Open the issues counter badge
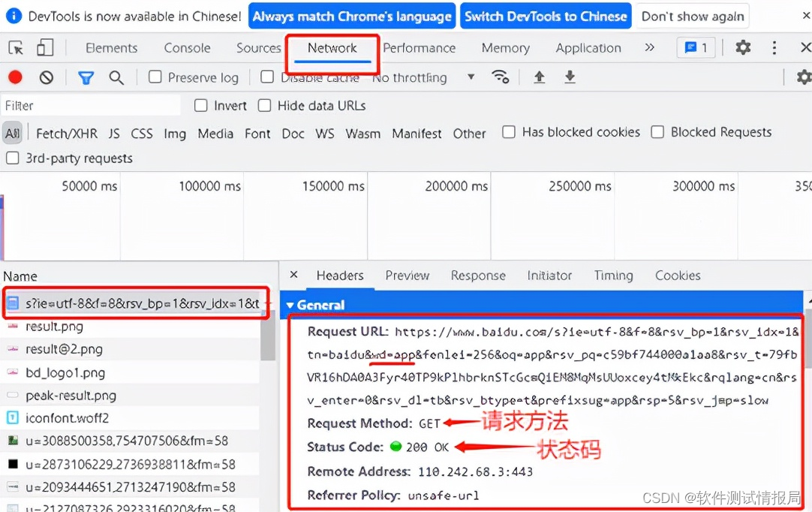This screenshot has width=812, height=512. pos(696,48)
